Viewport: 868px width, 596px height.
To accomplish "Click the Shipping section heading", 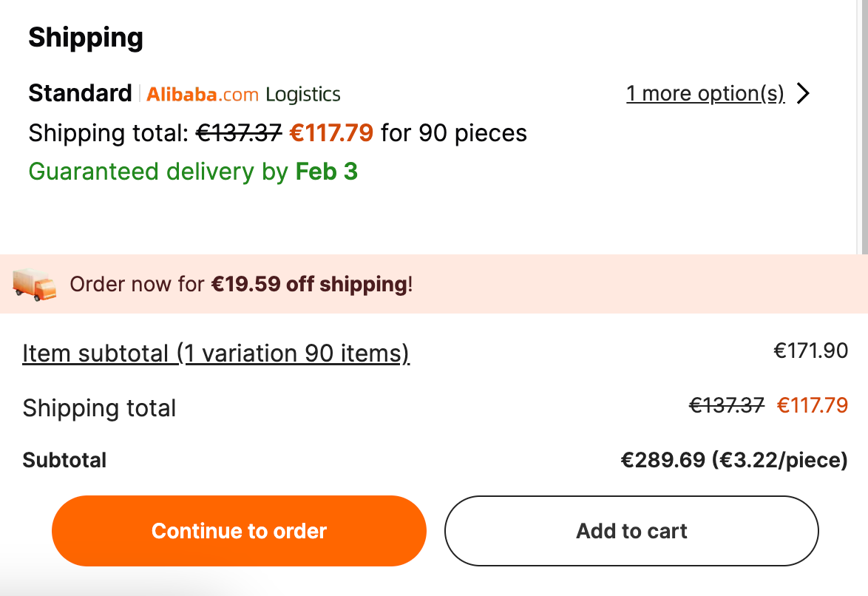I will (86, 38).
